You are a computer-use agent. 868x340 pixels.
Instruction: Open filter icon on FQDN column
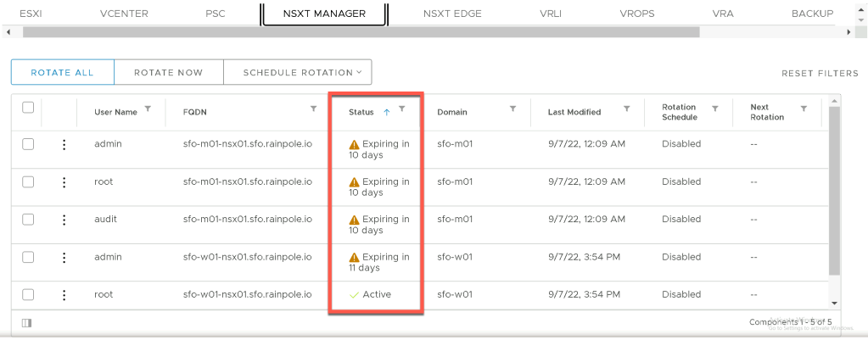click(x=314, y=109)
